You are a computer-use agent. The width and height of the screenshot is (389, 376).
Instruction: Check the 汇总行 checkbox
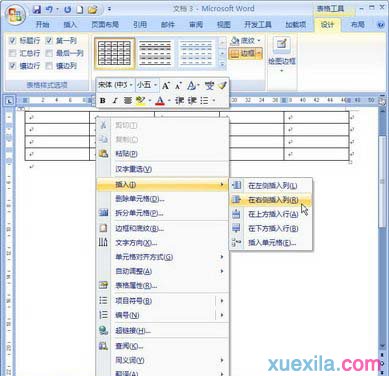pyautogui.click(x=12, y=53)
